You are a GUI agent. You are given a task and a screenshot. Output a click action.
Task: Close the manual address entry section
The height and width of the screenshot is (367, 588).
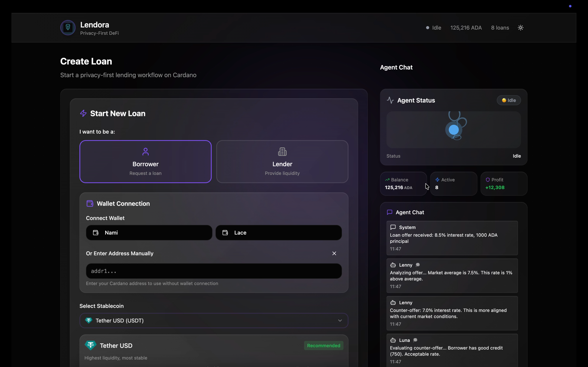[x=334, y=253]
